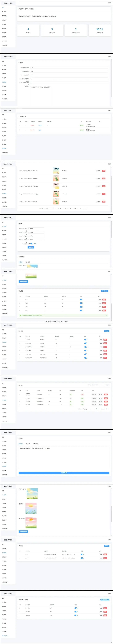The height and width of the screenshot is (644, 113).
Task: Open 团队关系 for user 13800138000
Action: (101, 405)
